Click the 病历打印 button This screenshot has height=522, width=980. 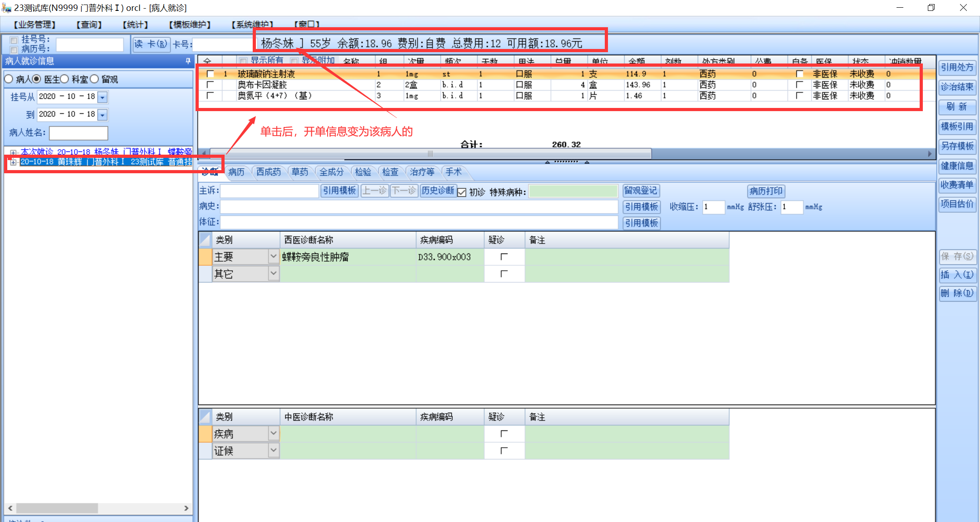coord(765,191)
